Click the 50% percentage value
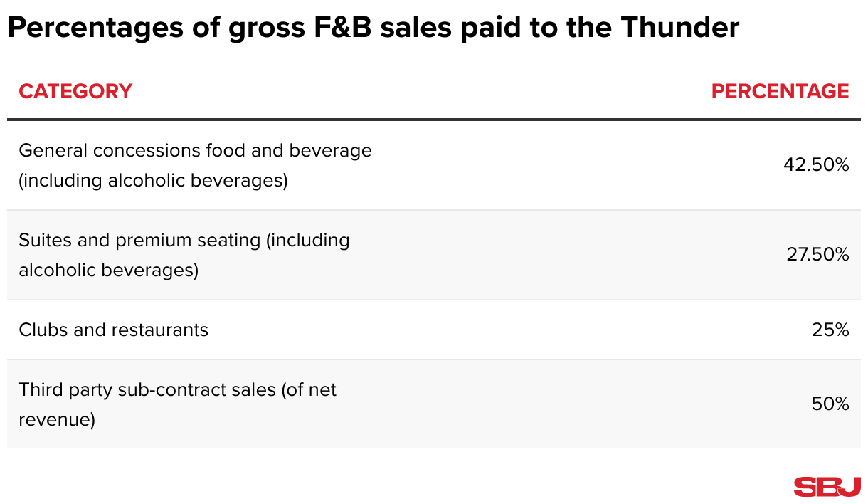The image size is (868, 504). pos(830,404)
